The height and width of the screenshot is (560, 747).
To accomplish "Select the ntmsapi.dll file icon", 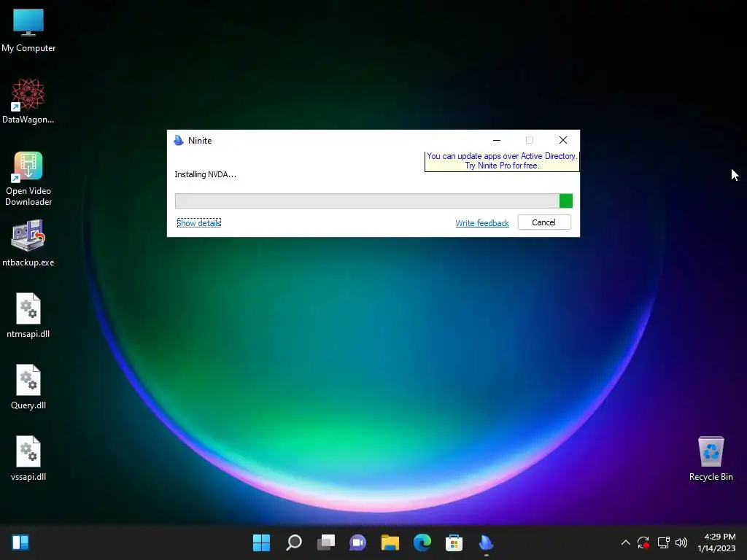I will [x=28, y=315].
